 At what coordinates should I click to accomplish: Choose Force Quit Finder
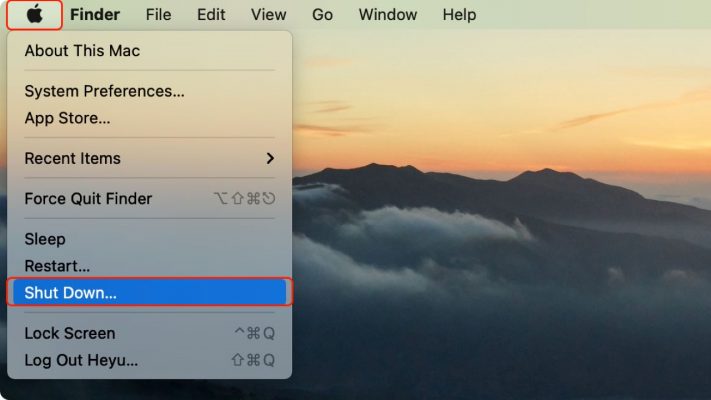(88, 199)
